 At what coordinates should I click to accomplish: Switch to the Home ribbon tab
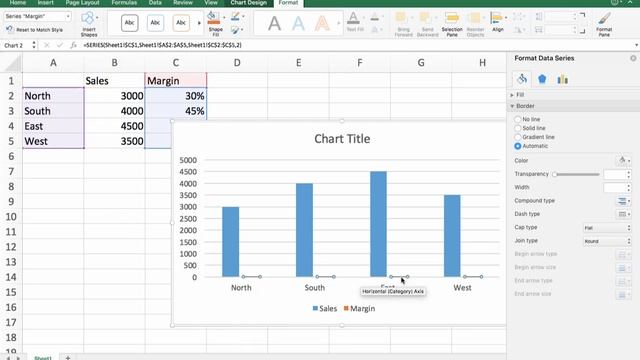click(x=18, y=2)
